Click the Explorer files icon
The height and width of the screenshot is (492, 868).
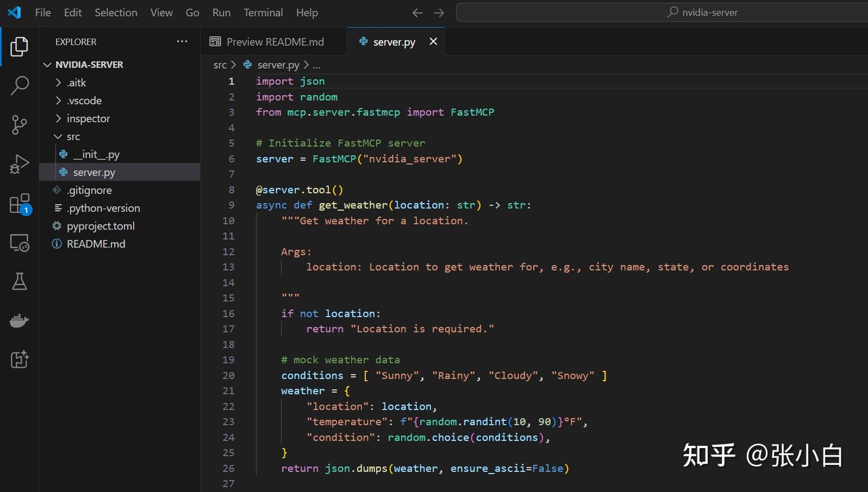pyautogui.click(x=19, y=46)
